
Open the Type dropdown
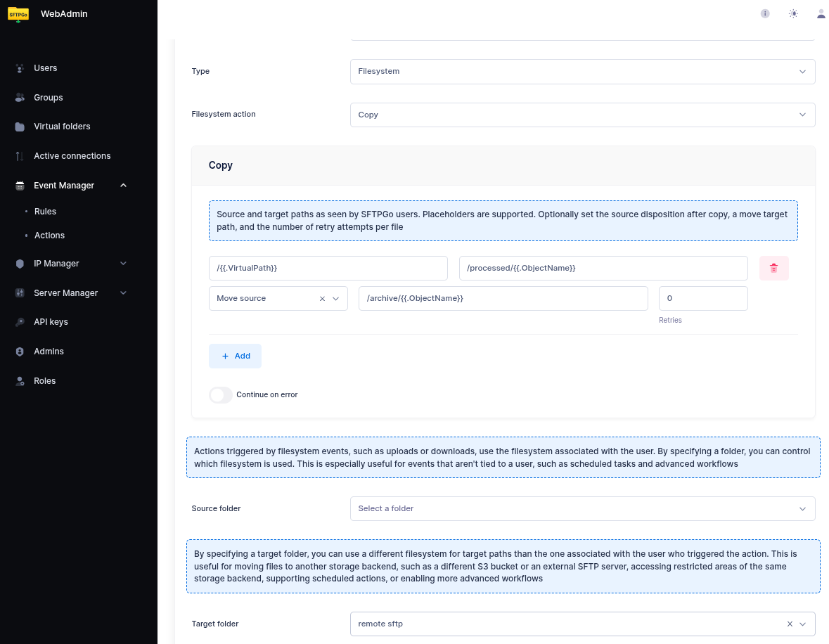[582, 72]
